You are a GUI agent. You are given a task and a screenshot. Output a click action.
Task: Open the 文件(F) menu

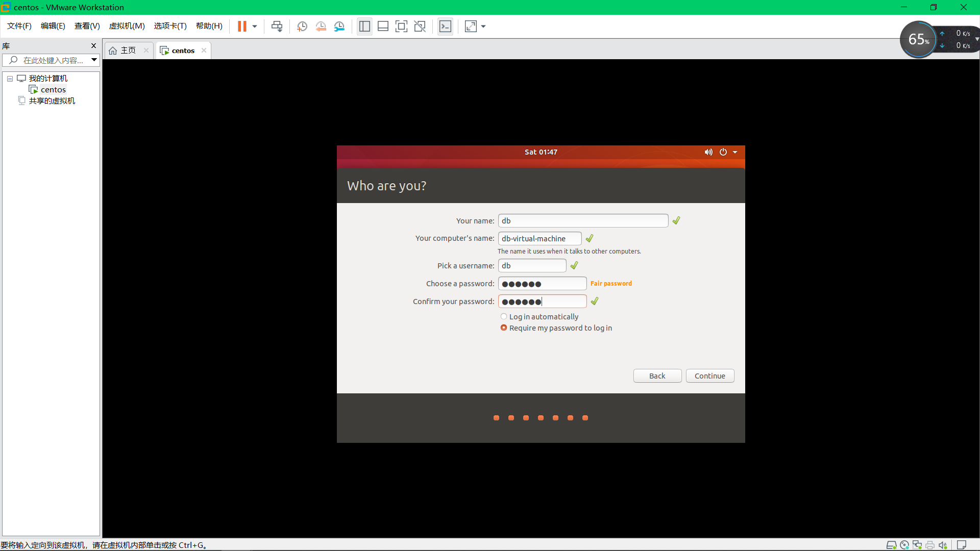[19, 26]
